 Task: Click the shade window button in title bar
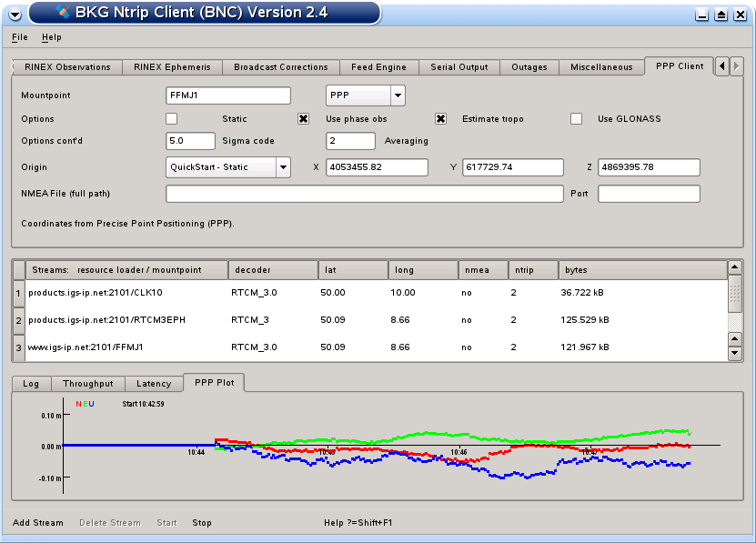coord(702,15)
